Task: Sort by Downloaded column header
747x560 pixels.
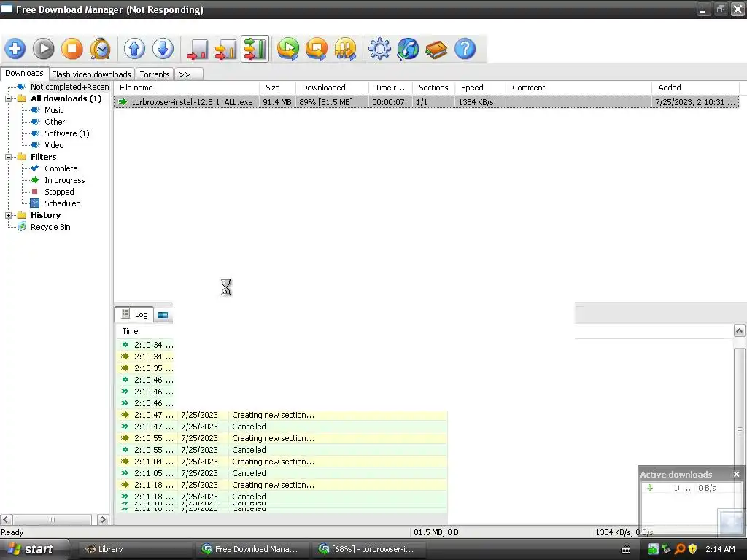Action: [x=332, y=87]
